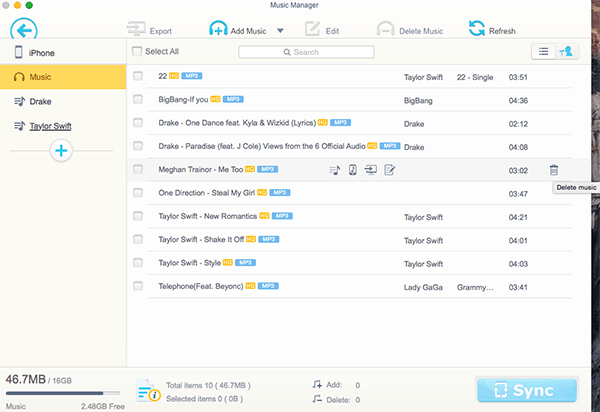Add a new playlist with plus button

coord(61,150)
